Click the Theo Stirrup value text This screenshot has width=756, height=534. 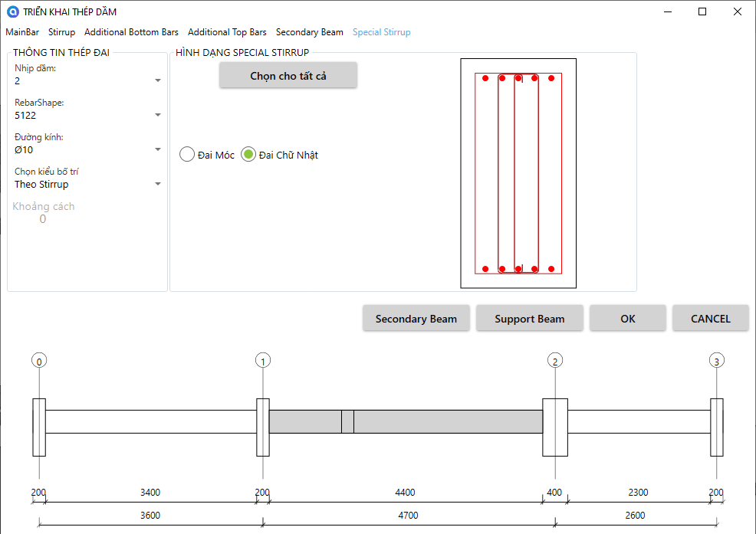click(41, 184)
